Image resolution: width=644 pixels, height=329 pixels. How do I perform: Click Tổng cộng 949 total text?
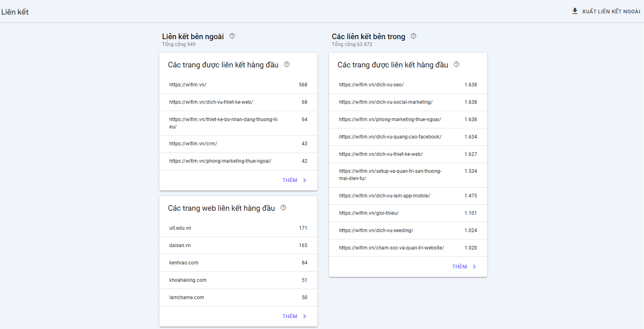[x=179, y=44]
